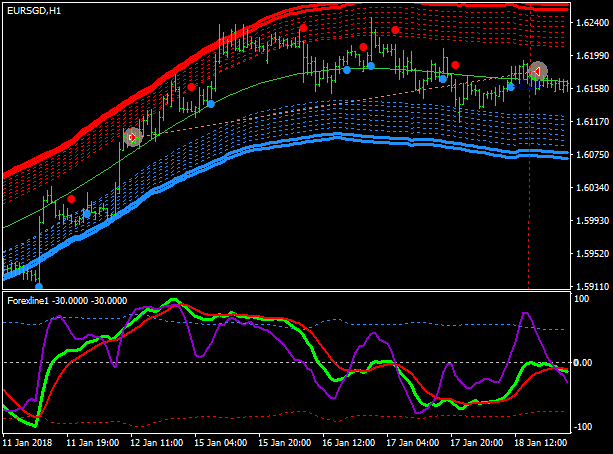The height and width of the screenshot is (454, 613).
Task: Click the 15 Jan 04:00 time label
Action: click(220, 443)
